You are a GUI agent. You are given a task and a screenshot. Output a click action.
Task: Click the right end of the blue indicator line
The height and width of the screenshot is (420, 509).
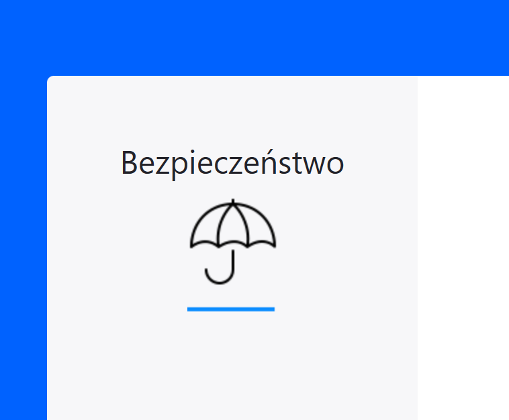(x=273, y=309)
